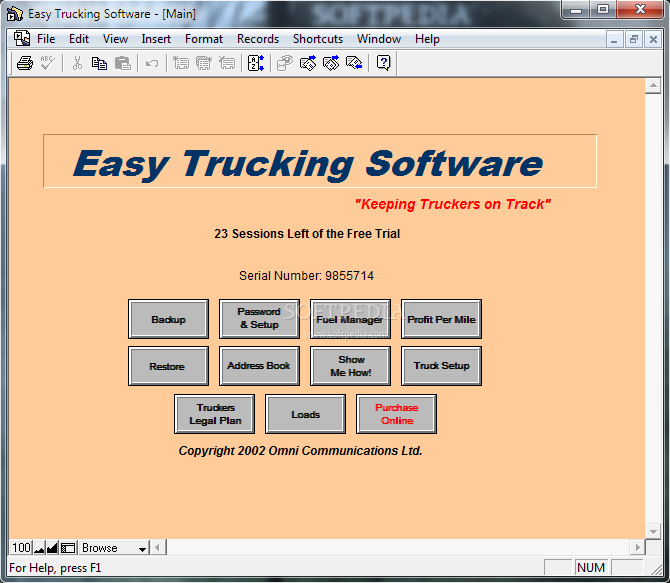Screen dimensions: 670x583
Task: Click the Restore button
Action: pos(168,366)
